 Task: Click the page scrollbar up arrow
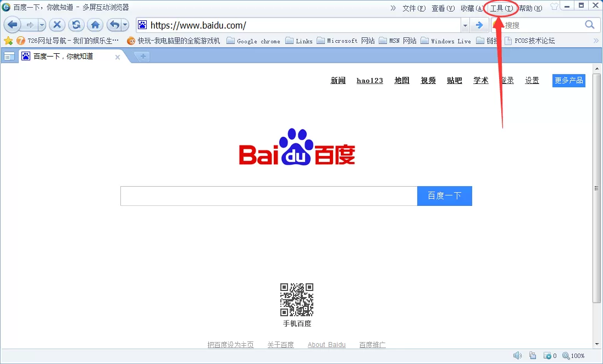(x=597, y=69)
